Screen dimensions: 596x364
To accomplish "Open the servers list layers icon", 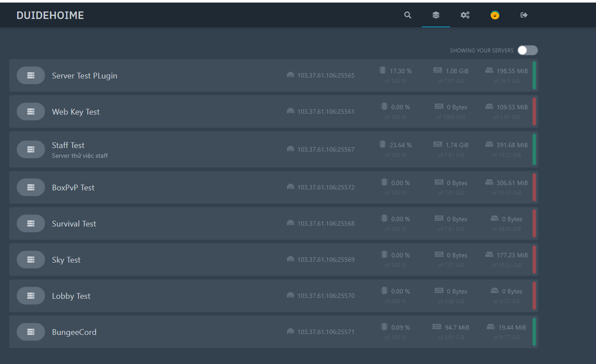I will click(x=436, y=15).
